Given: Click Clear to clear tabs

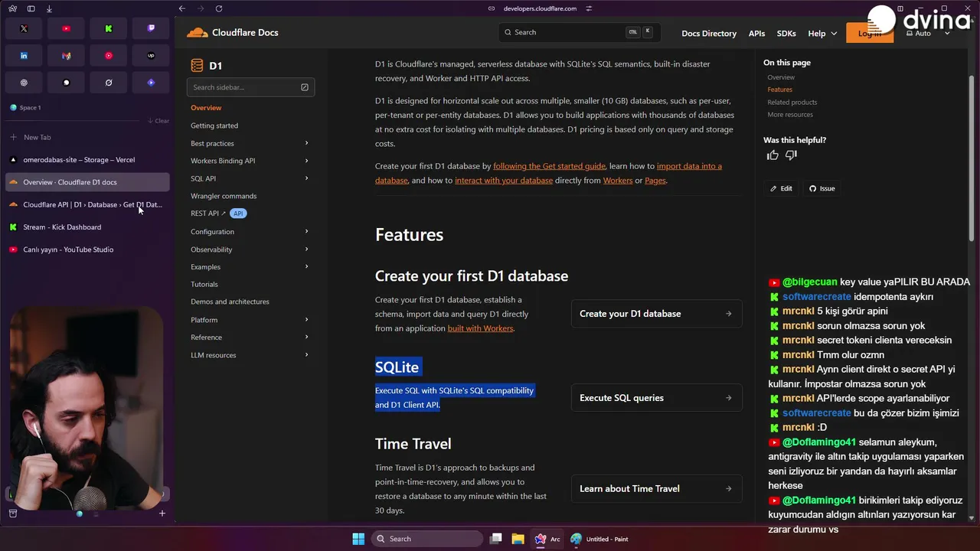Looking at the screenshot, I should click(x=158, y=121).
